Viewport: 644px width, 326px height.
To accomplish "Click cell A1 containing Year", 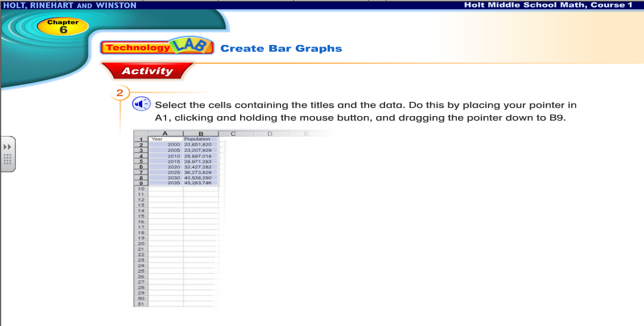I will (165, 139).
